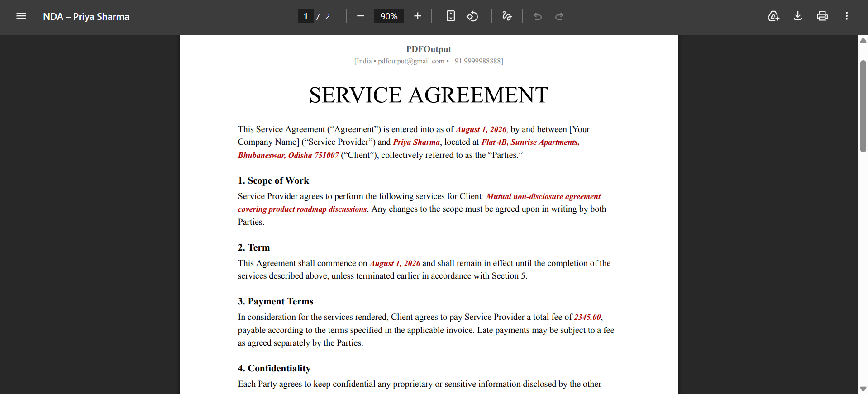Click 'Flat 4B, Sunrise Apartments,' address text

tap(530, 142)
